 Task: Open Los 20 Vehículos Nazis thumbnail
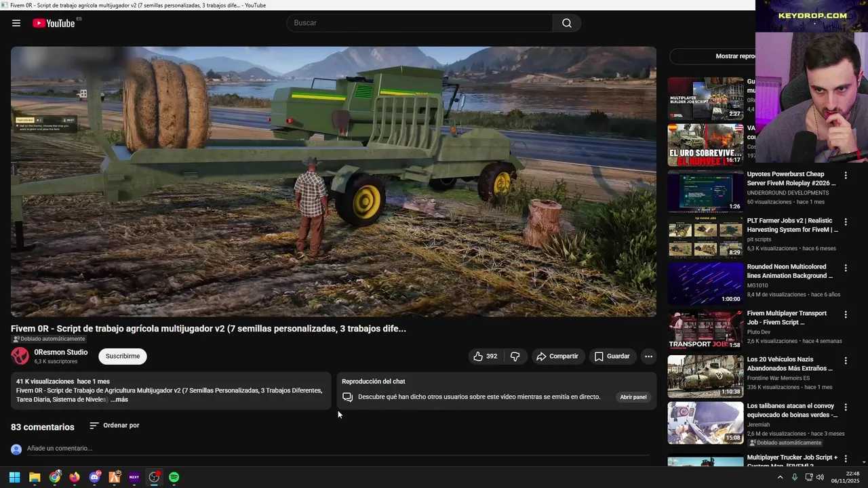[706, 377]
